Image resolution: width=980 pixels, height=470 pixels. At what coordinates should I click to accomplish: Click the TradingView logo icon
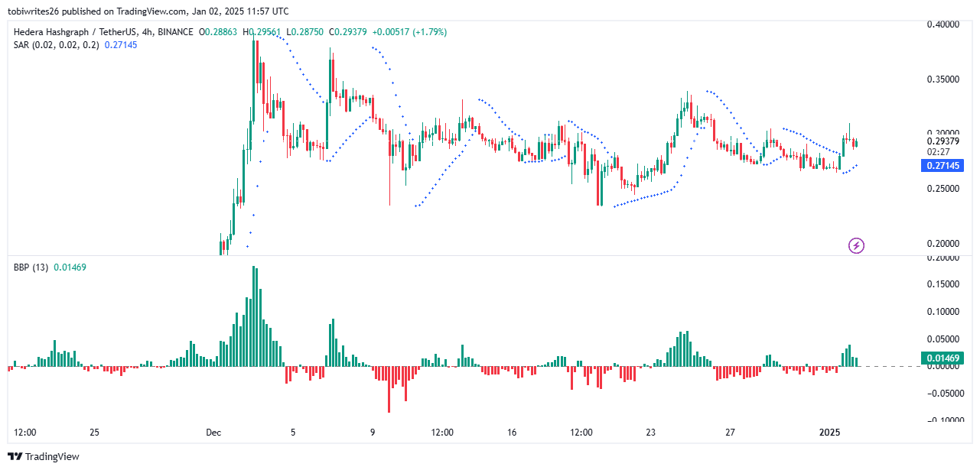click(x=17, y=457)
